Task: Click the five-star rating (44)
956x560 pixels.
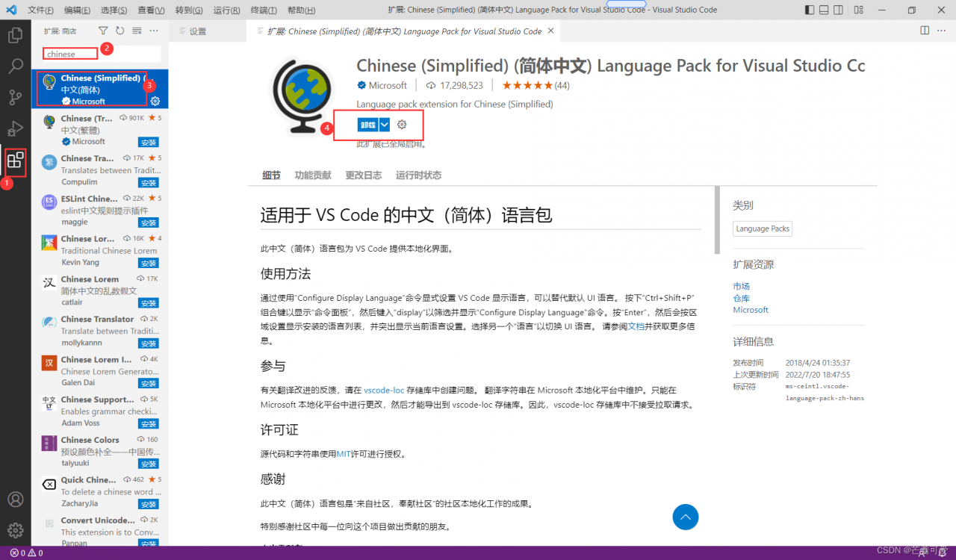Action: [536, 85]
